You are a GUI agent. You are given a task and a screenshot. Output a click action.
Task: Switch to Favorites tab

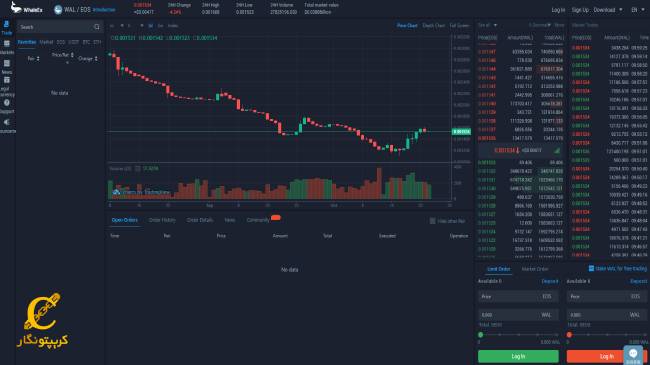[27, 42]
